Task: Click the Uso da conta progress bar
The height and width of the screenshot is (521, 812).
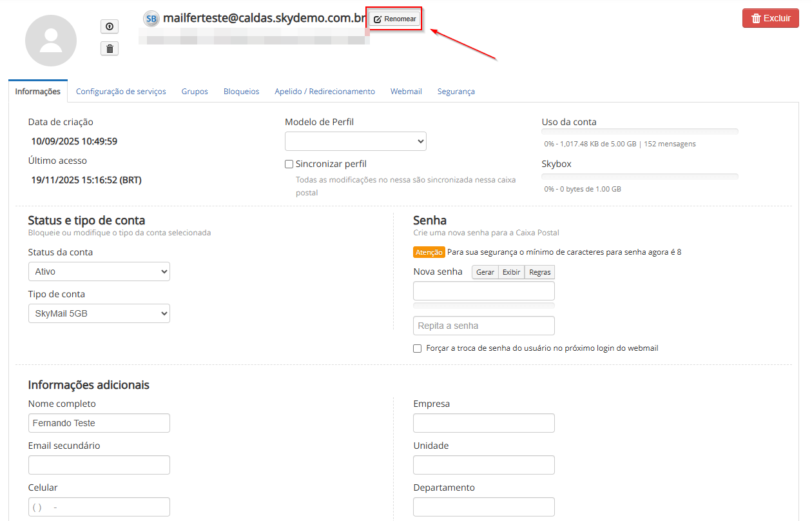Action: 639,132
